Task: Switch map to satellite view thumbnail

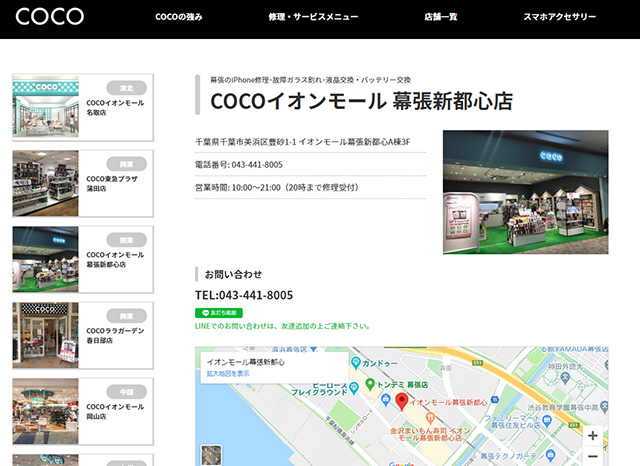Action: [x=211, y=455]
